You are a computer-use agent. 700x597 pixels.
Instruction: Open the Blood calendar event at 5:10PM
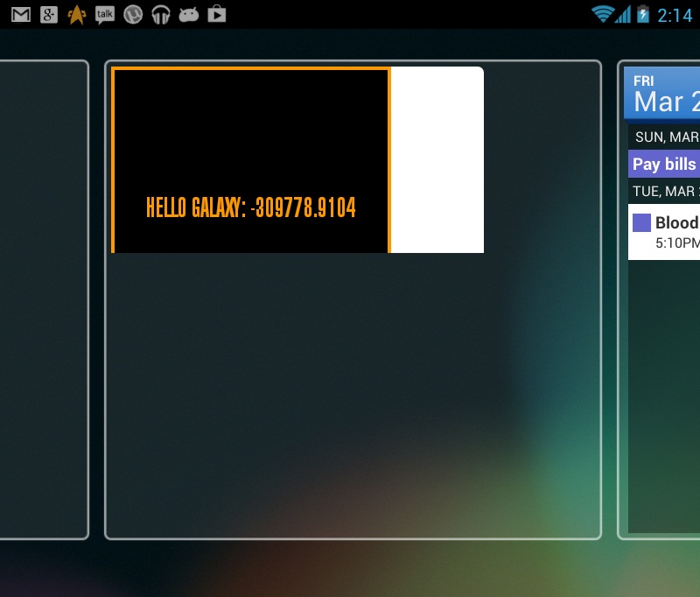[664, 232]
